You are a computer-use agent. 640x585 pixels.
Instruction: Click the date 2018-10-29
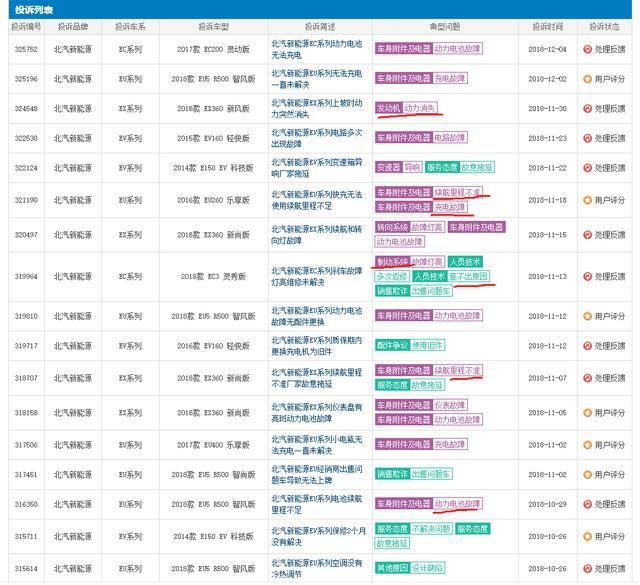pyautogui.click(x=547, y=504)
